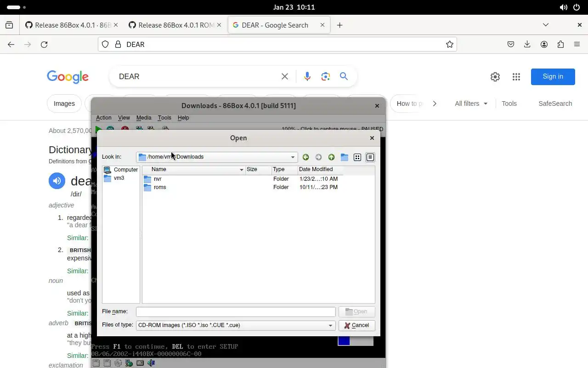Save page to Pocket

(511, 44)
